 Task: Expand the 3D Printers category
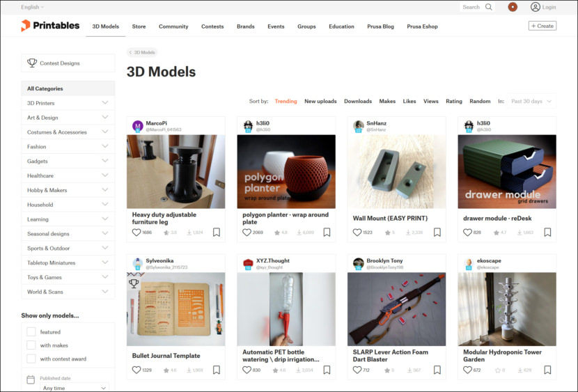105,103
